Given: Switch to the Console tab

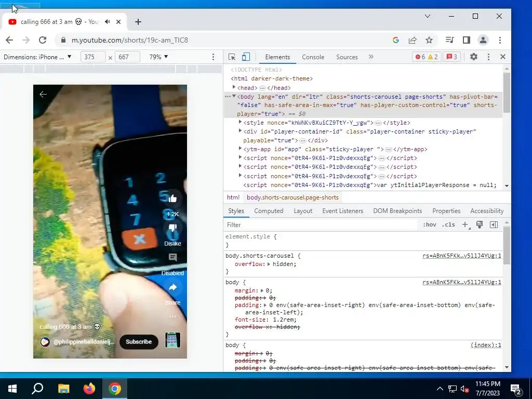Looking at the screenshot, I should click(x=313, y=57).
